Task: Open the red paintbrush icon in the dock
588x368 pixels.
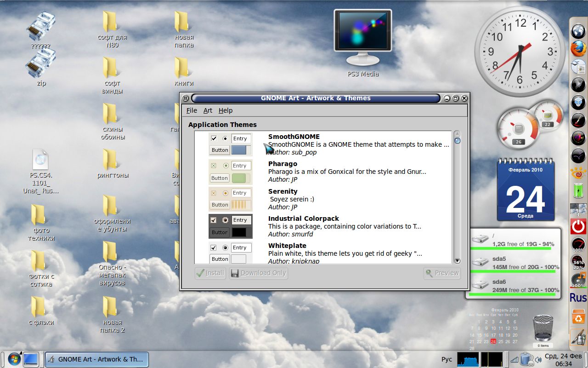Action: coord(578,120)
